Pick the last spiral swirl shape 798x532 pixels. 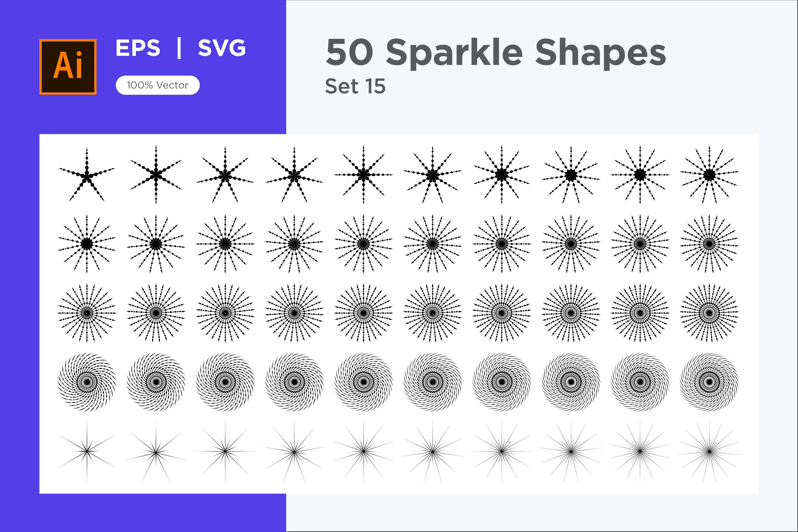(x=709, y=382)
